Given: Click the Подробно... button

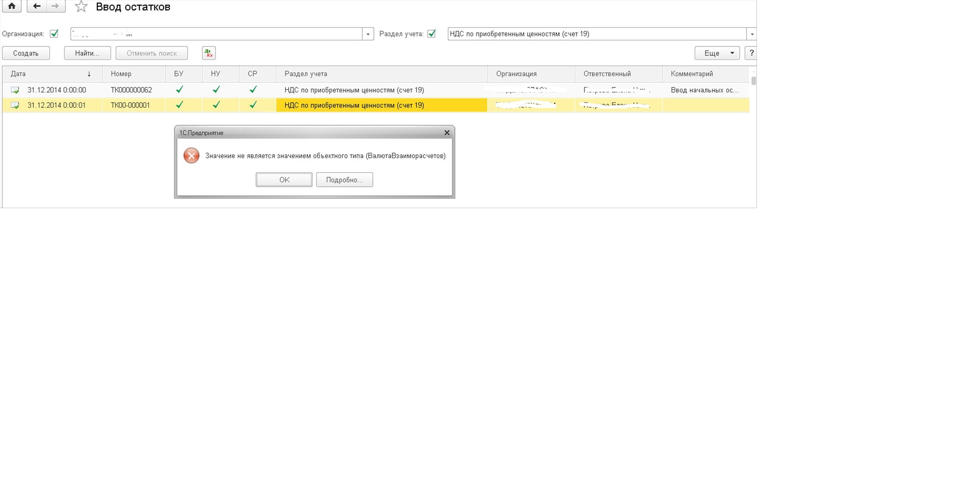Looking at the screenshot, I should click(344, 180).
